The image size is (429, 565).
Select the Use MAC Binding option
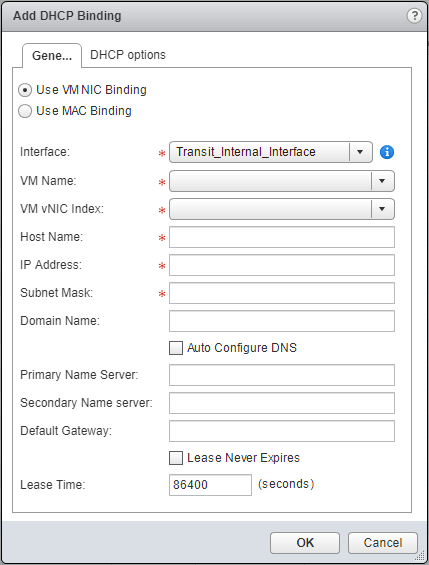[x=25, y=111]
